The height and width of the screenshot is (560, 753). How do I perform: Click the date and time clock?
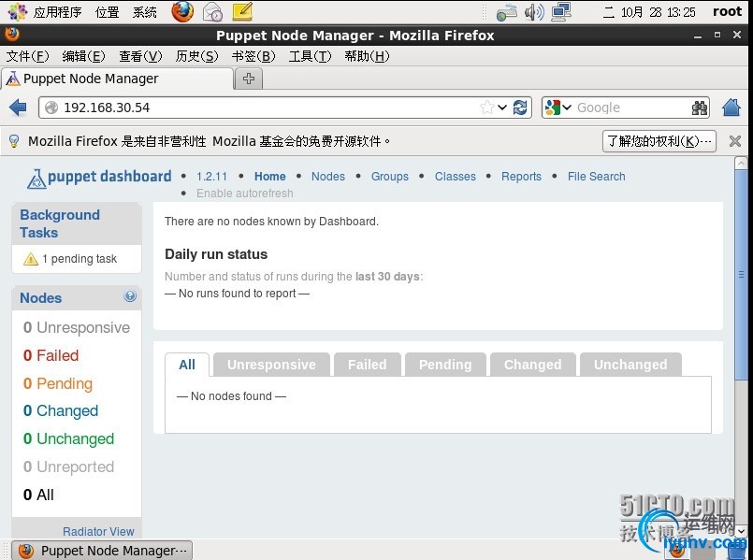tap(649, 12)
